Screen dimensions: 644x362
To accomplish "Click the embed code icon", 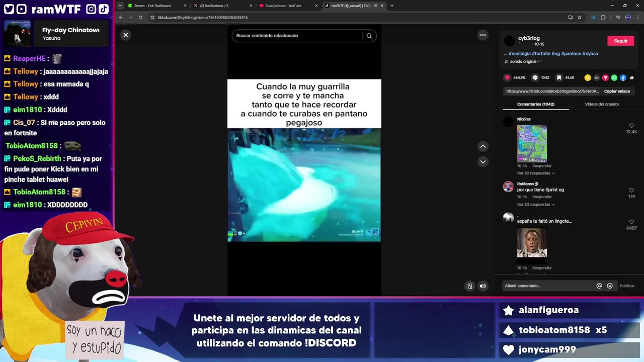I will click(x=597, y=77).
